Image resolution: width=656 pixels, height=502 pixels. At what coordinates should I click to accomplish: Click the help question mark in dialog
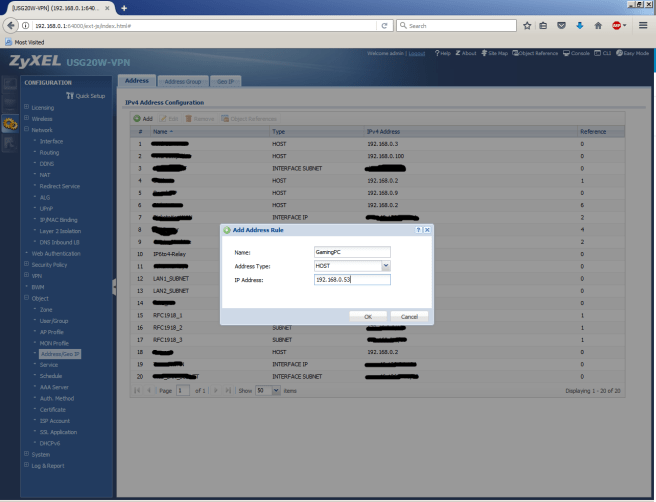pyautogui.click(x=418, y=230)
